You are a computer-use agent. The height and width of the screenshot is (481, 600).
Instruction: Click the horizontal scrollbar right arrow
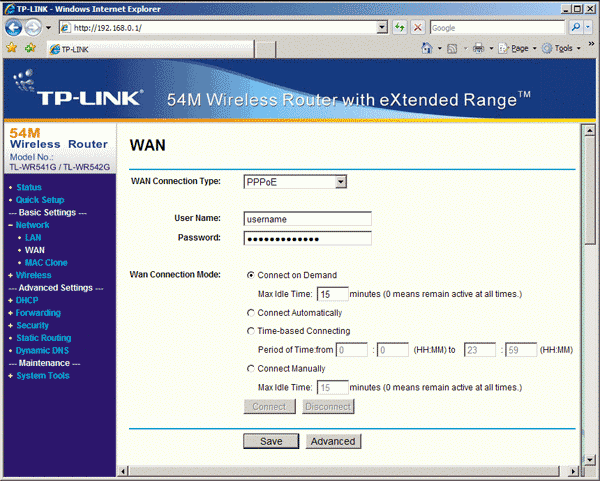tap(573, 471)
